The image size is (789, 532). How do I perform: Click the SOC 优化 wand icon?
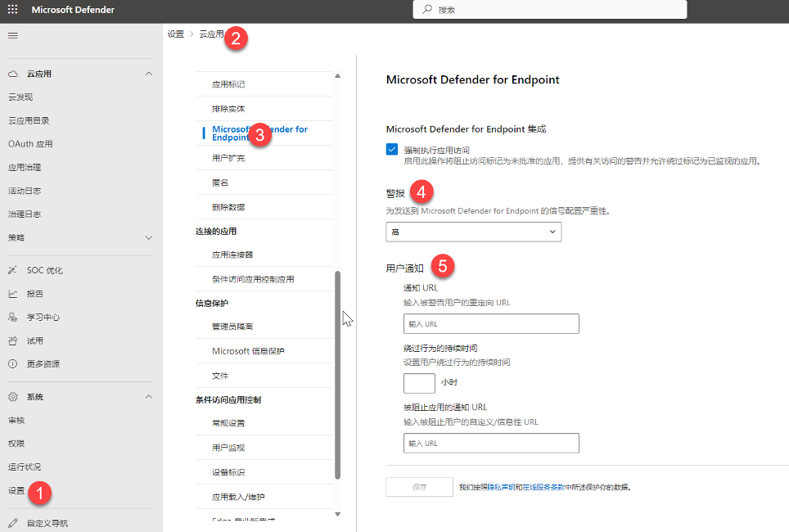tap(12, 270)
